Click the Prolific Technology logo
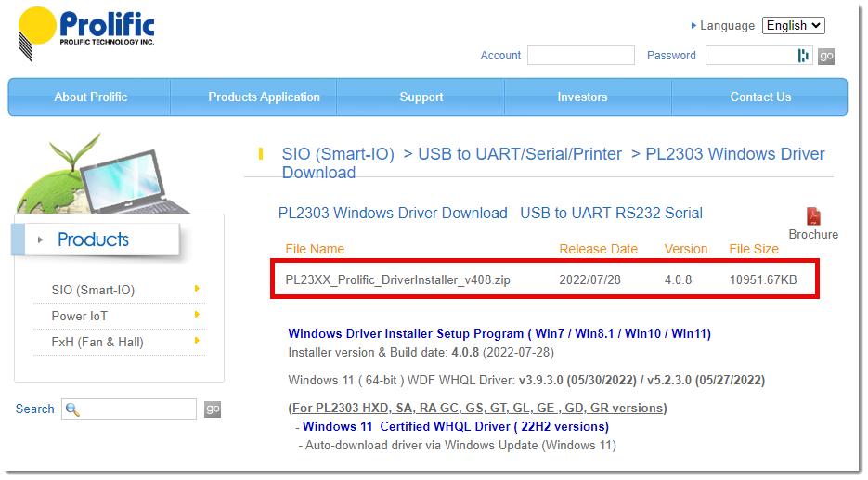This screenshot has width=868, height=480. (x=86, y=33)
